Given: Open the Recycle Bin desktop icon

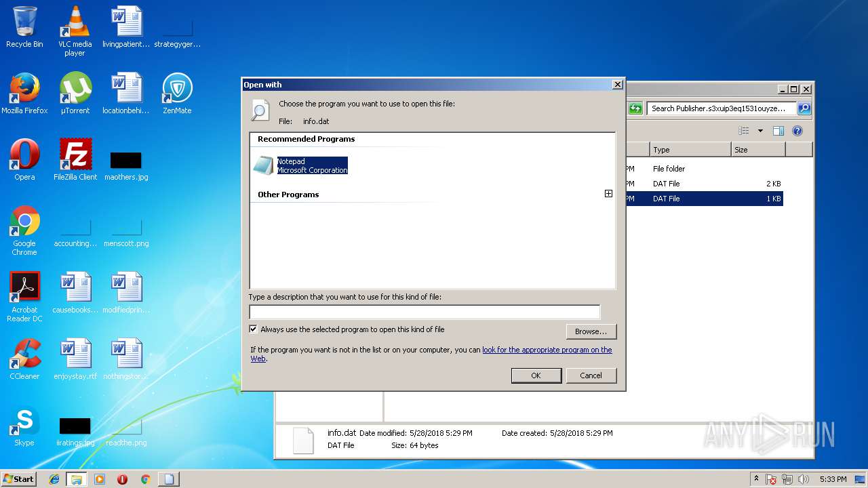Looking at the screenshot, I should click(24, 27).
